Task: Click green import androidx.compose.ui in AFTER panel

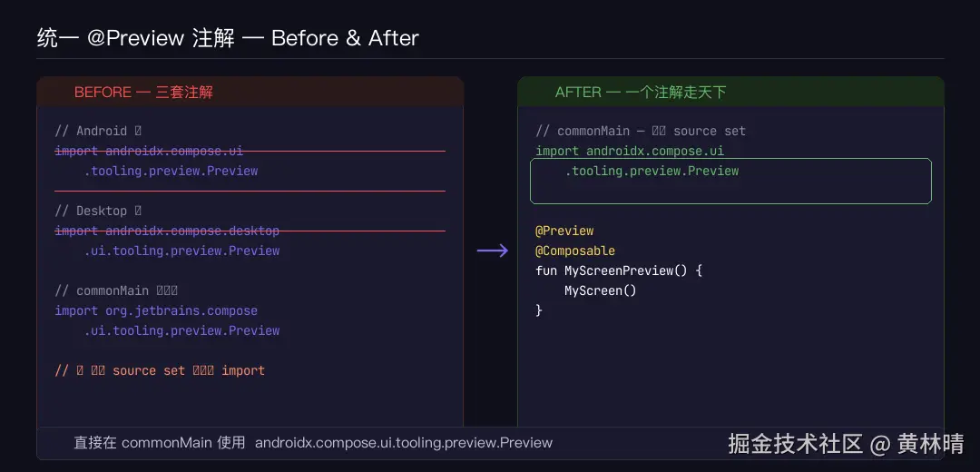Action: click(x=630, y=151)
